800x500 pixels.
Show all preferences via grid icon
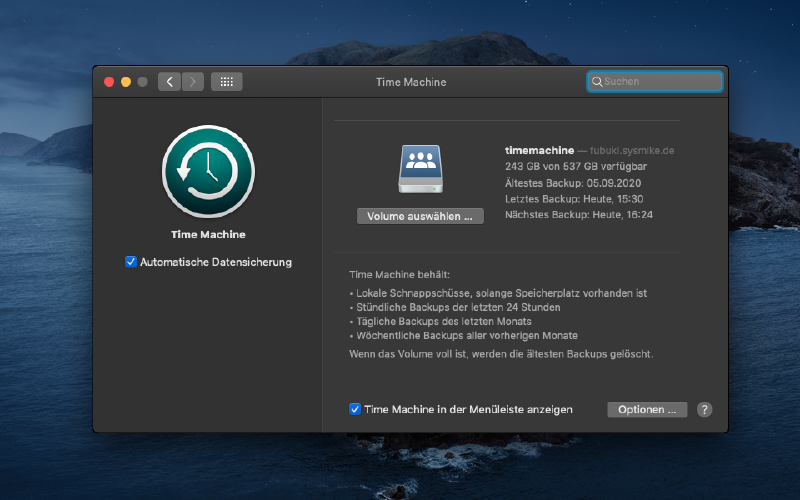click(227, 82)
